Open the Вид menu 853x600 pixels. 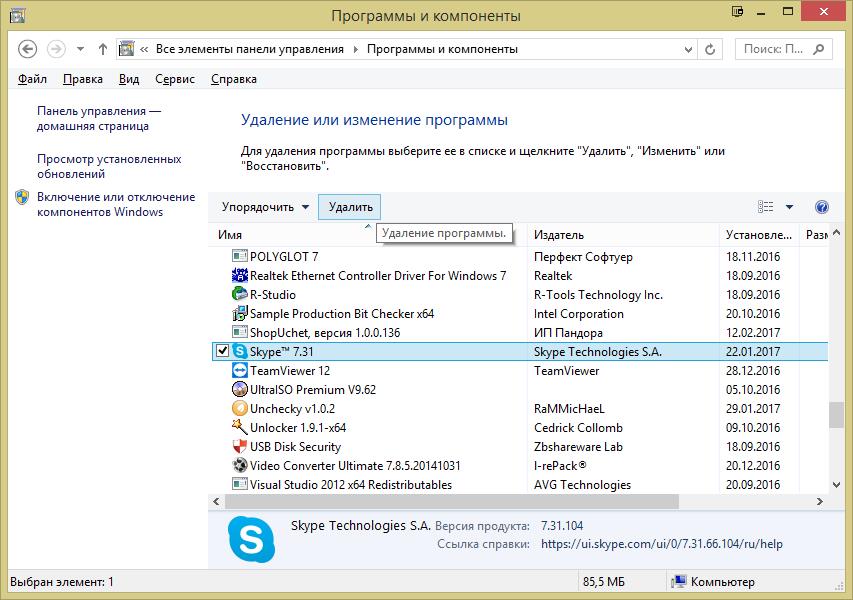[129, 79]
